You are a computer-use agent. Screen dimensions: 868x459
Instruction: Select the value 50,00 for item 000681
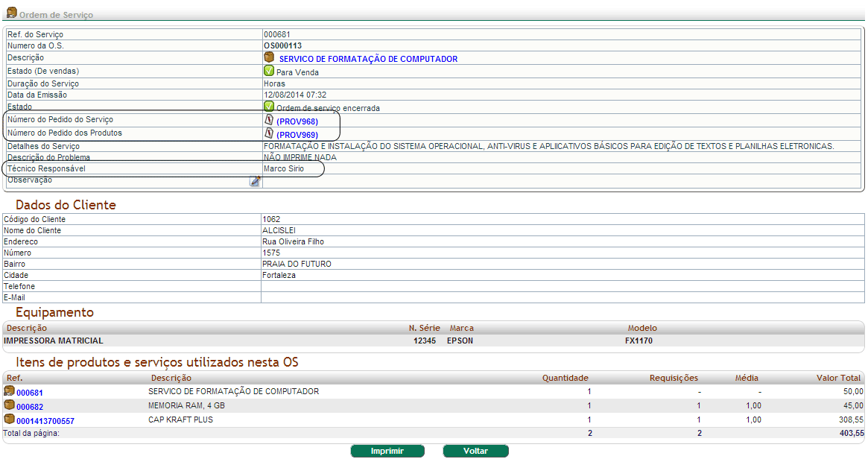pyautogui.click(x=853, y=391)
